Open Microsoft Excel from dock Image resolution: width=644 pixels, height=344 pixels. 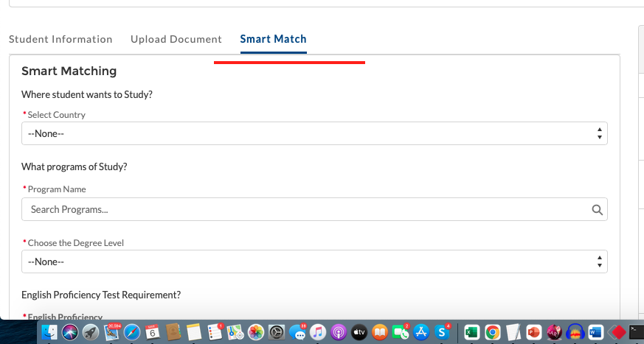coord(472,332)
